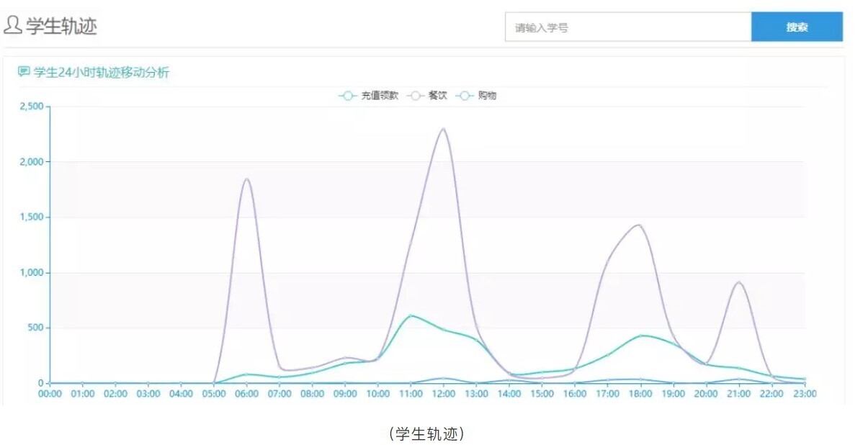Toggle the 餐饮 series in the legend
The width and height of the screenshot is (868, 445).
pyautogui.click(x=436, y=94)
